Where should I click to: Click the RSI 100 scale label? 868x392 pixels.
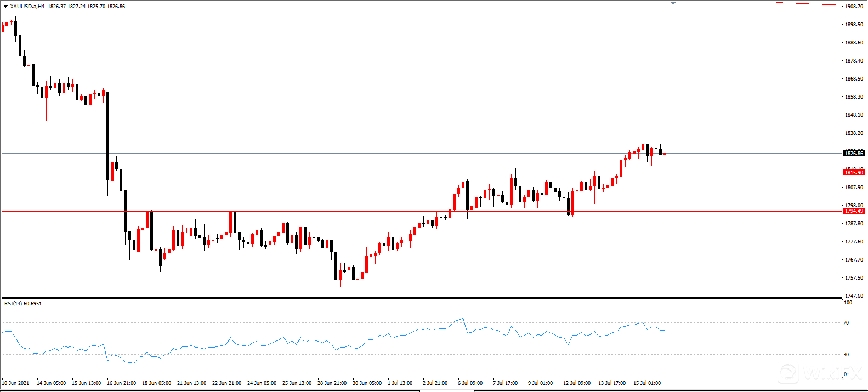click(848, 303)
